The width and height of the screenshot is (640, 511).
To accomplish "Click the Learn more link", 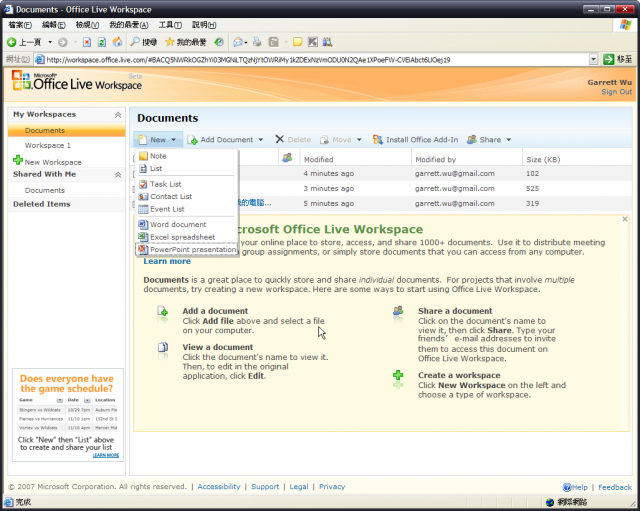I will coord(167,261).
